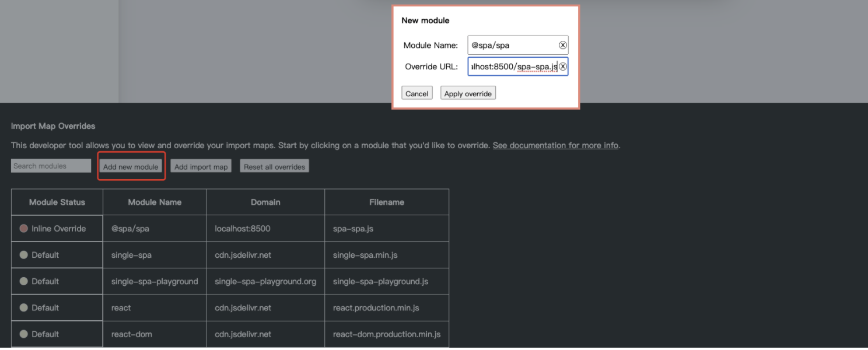Clear the Override URL field with its X icon

pos(562,66)
